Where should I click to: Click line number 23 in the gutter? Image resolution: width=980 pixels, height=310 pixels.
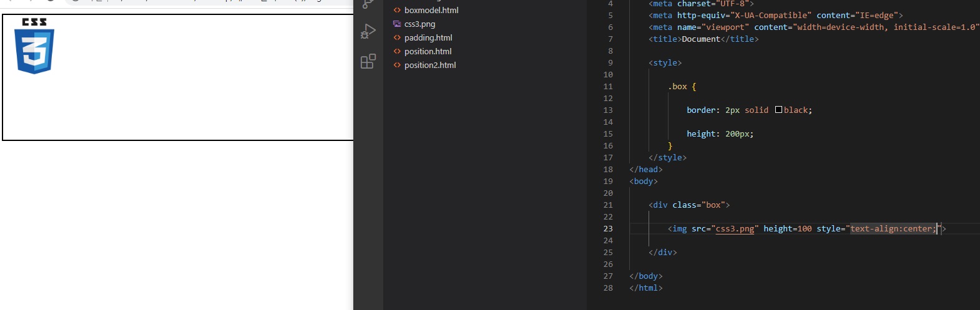pyautogui.click(x=608, y=229)
